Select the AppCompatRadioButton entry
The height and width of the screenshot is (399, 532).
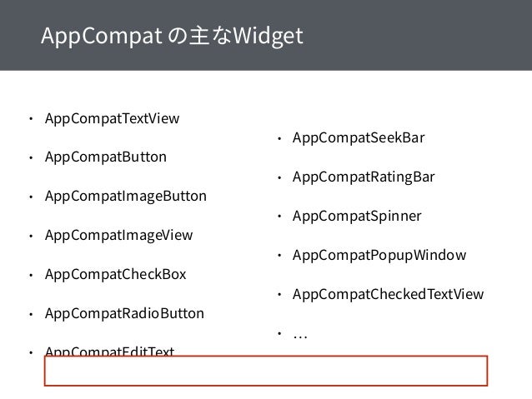[x=124, y=314]
